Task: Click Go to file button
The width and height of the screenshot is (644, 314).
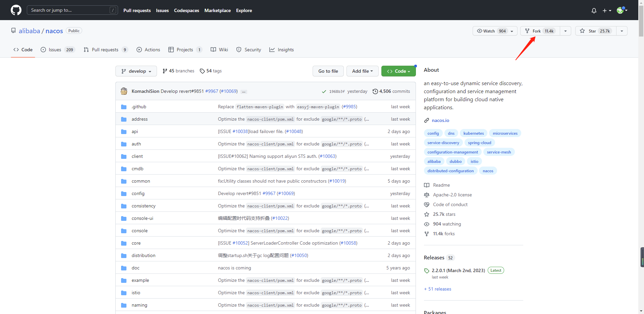Action: 328,71
